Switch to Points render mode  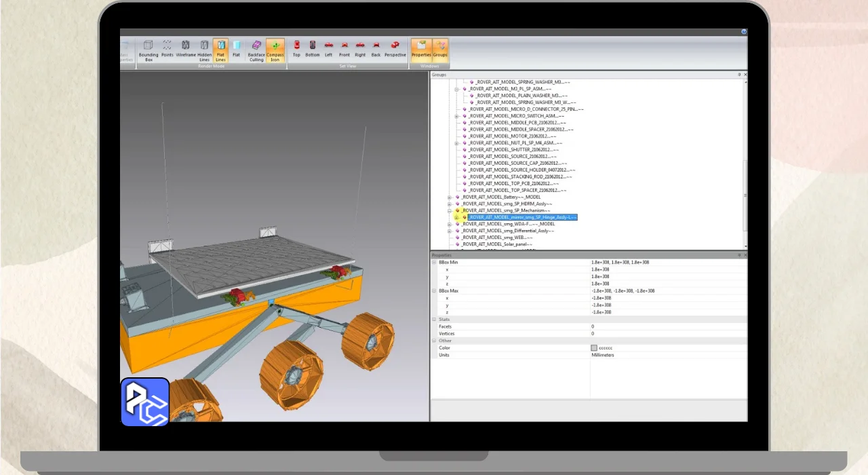[167, 49]
